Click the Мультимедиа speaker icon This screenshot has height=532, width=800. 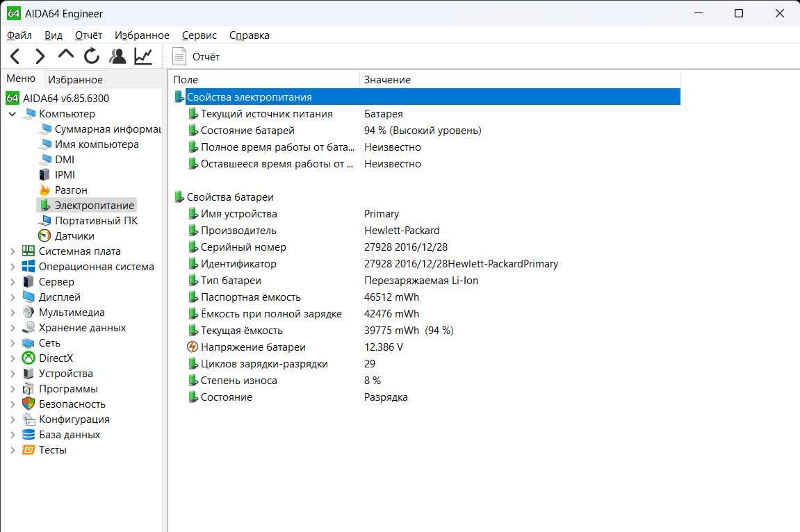(28, 313)
